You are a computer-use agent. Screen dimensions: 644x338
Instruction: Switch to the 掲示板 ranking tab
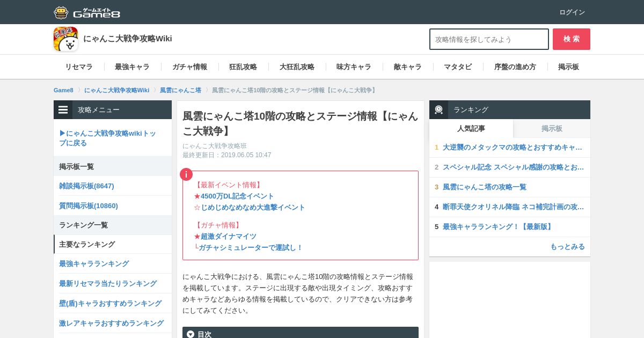(x=552, y=128)
